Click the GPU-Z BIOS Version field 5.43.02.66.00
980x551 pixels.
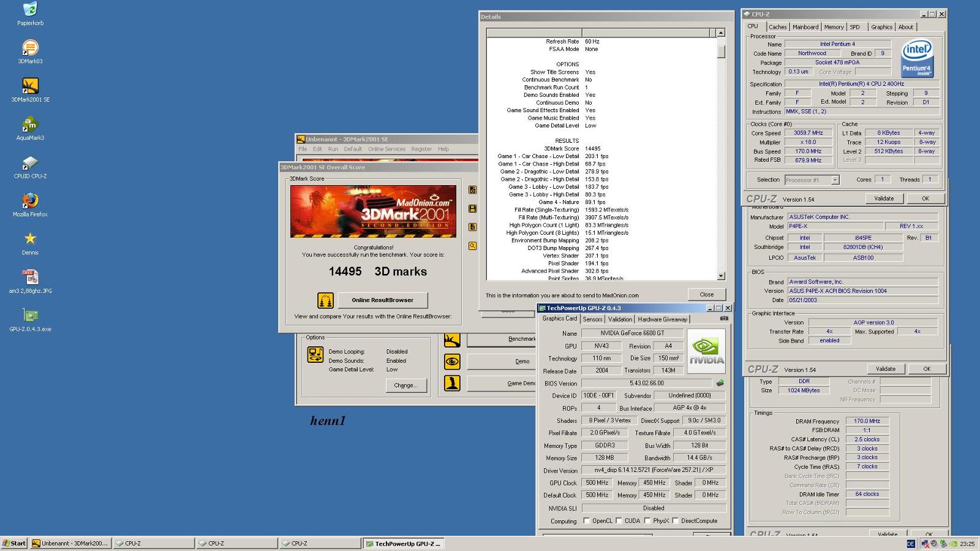click(647, 383)
